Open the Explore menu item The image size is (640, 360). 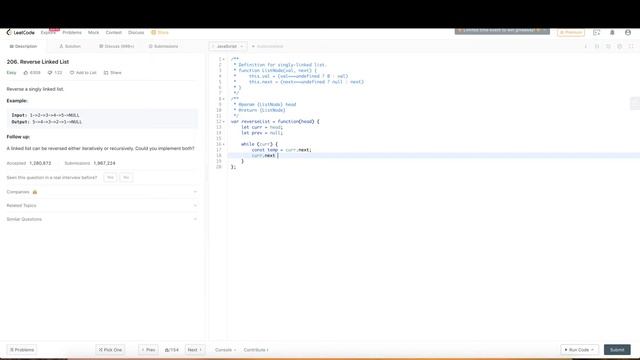click(x=48, y=32)
